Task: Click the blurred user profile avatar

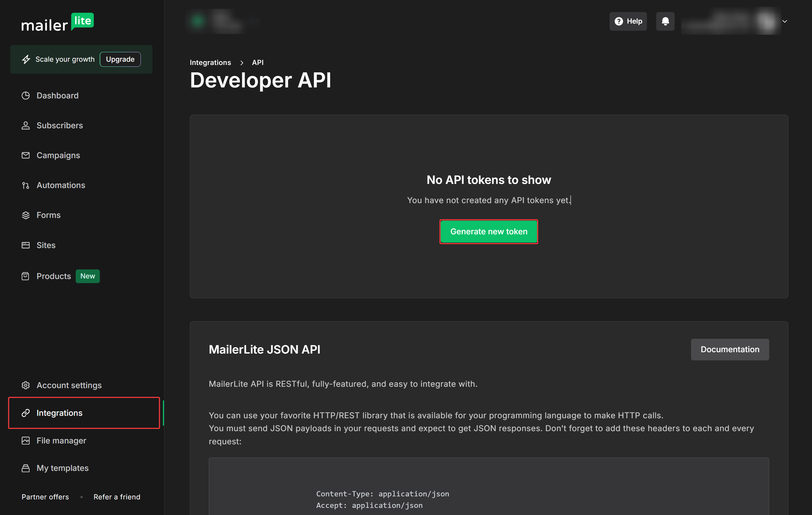Action: (x=766, y=22)
